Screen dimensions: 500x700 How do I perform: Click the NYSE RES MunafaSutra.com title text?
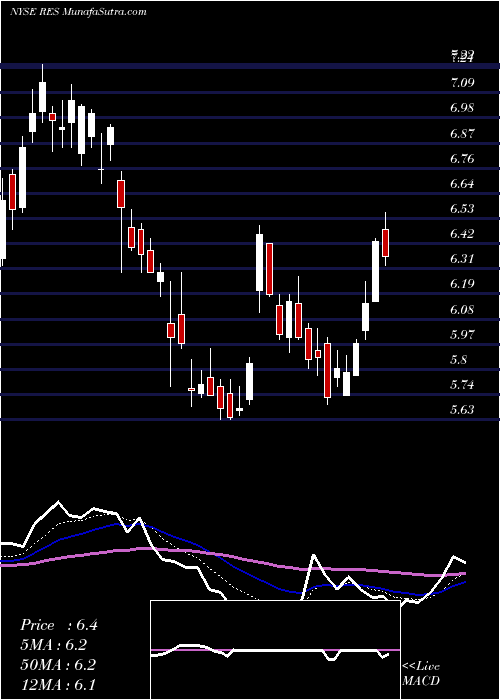[78, 12]
